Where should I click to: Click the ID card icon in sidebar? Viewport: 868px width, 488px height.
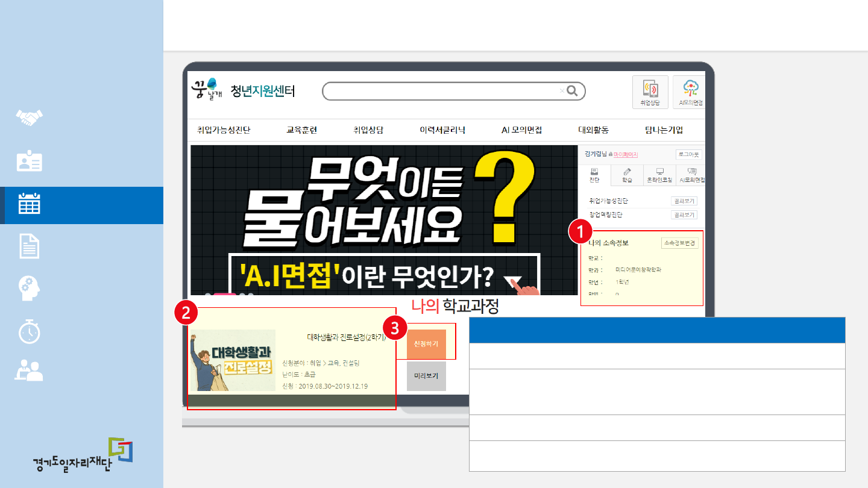(x=29, y=161)
